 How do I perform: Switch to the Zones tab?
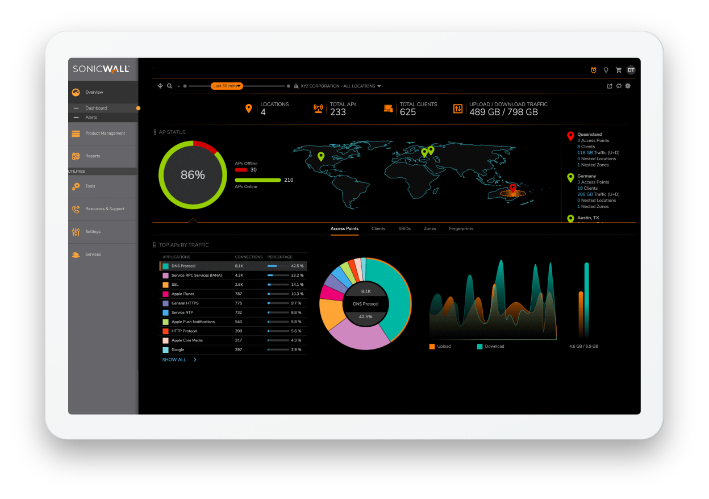pos(429,229)
